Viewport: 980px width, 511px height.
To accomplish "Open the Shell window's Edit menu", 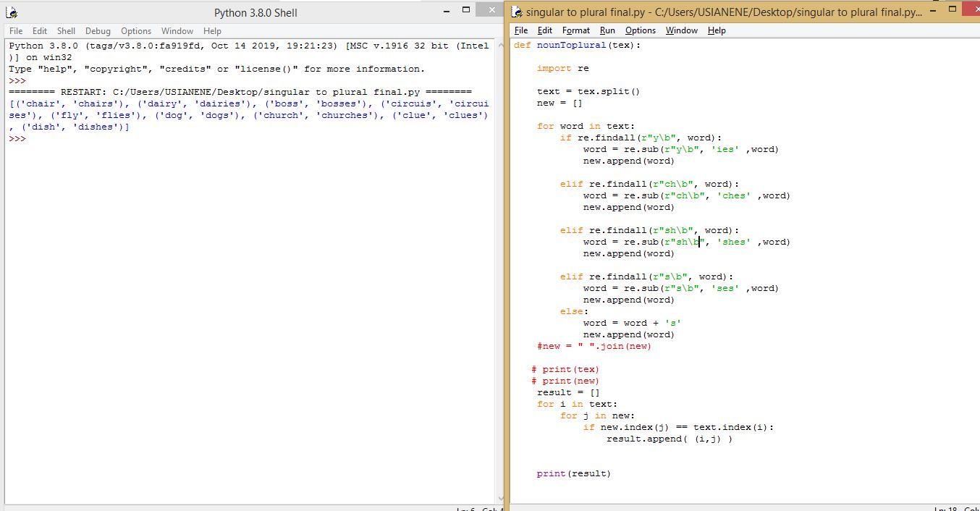I will [x=39, y=31].
